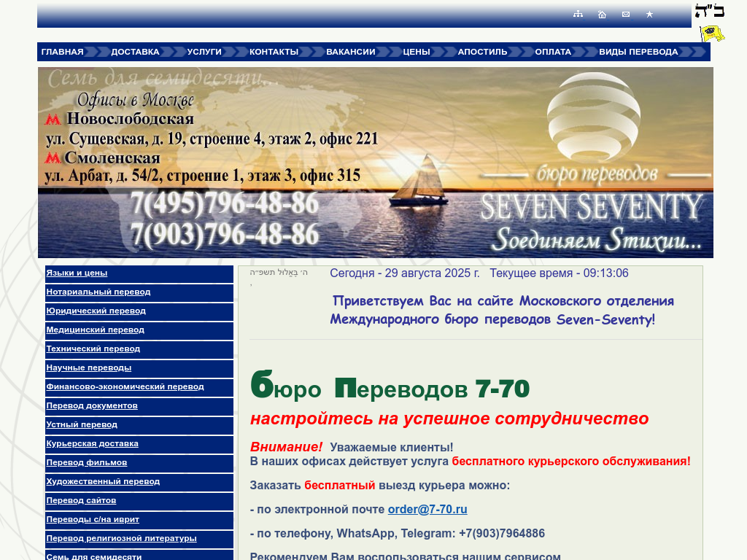This screenshot has height=560, width=747.
Task: Open the Финансово-экономический перевод link
Action: [x=125, y=387]
